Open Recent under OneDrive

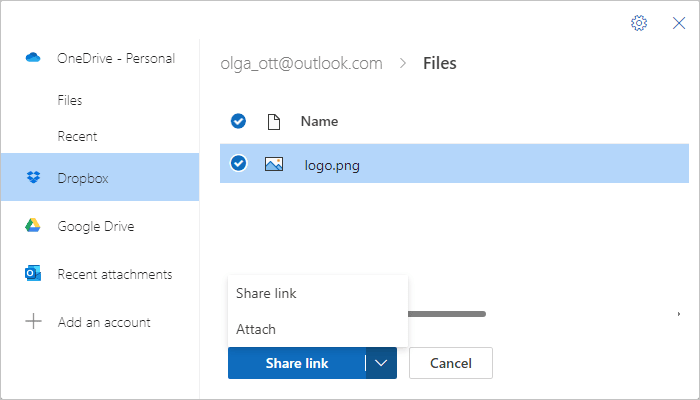pos(77,136)
